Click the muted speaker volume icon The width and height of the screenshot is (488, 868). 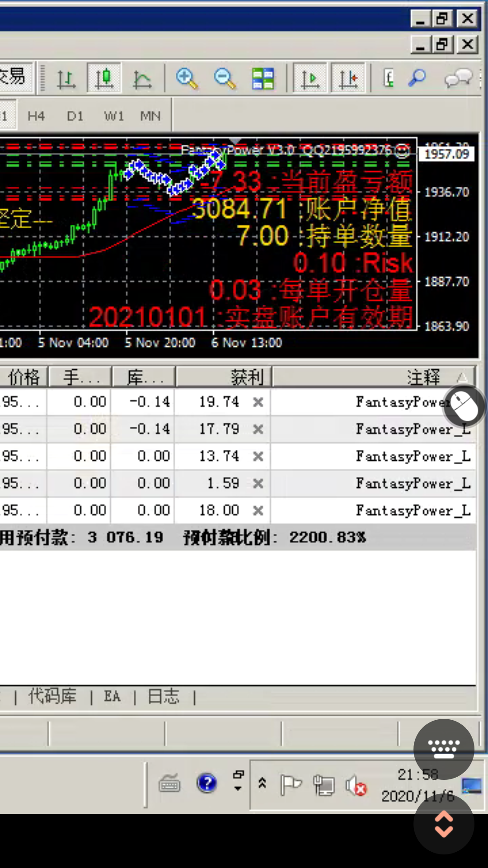tap(356, 786)
